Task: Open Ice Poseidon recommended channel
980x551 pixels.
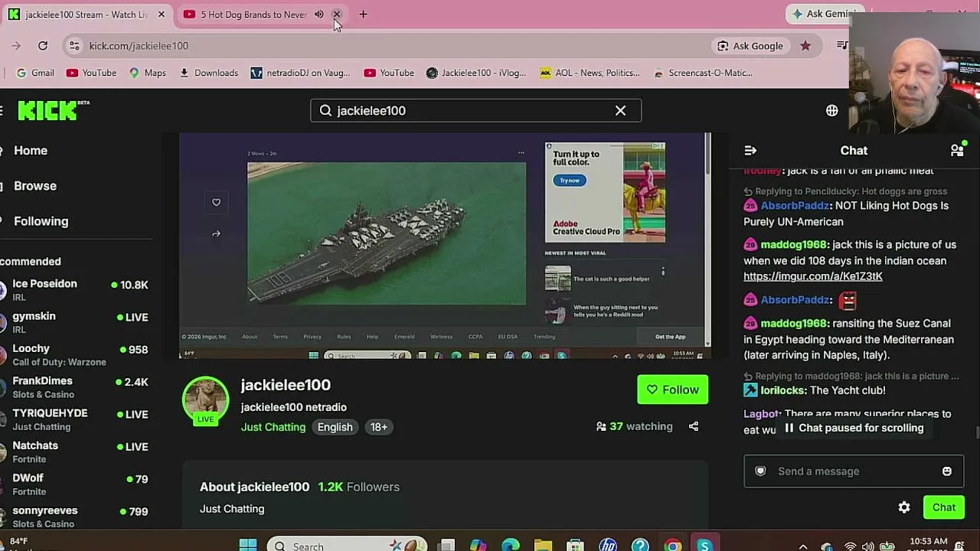Action: coord(75,290)
